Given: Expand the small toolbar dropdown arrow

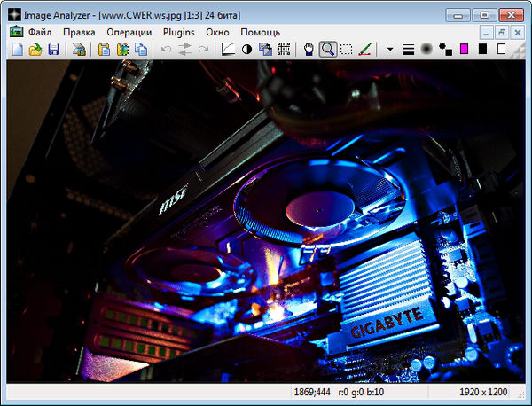Looking at the screenshot, I should point(390,50).
